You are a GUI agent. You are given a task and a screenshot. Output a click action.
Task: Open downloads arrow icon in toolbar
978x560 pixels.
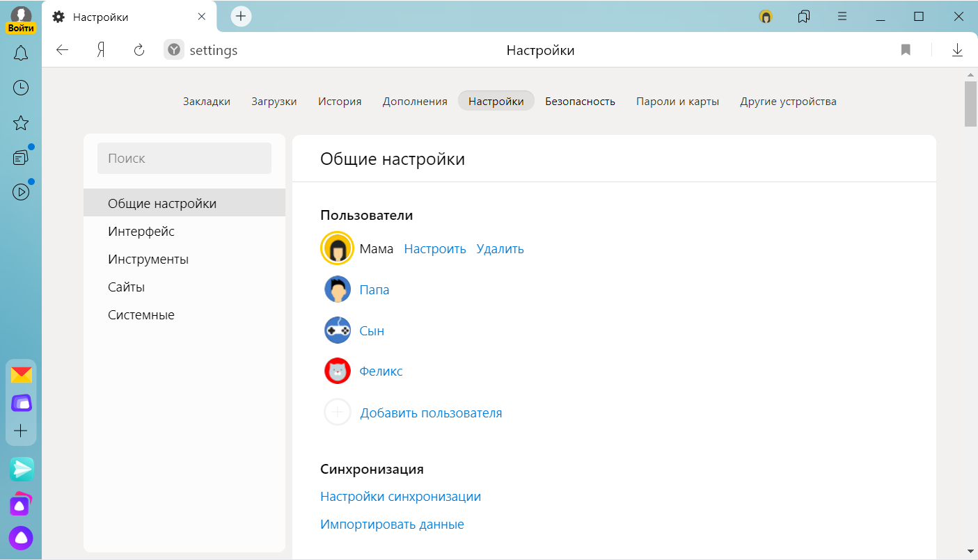pyautogui.click(x=957, y=50)
